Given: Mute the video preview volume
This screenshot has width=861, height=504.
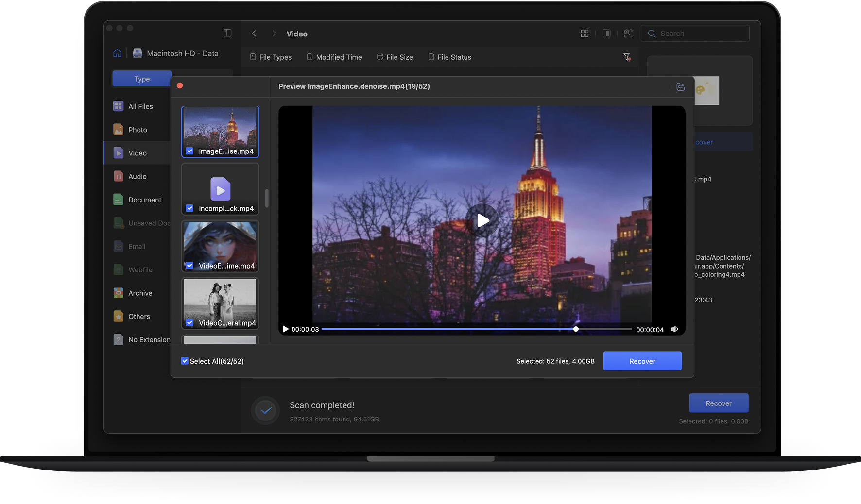Looking at the screenshot, I should [x=674, y=329].
